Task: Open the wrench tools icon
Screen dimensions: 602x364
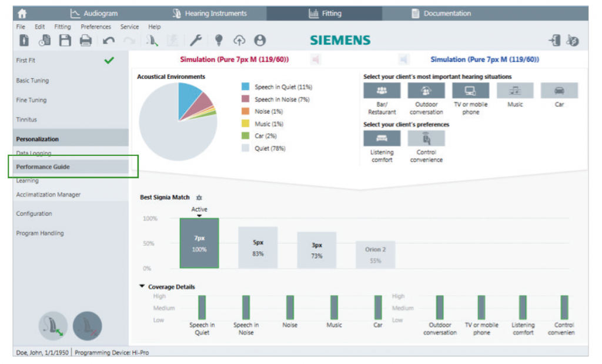Action: click(196, 40)
